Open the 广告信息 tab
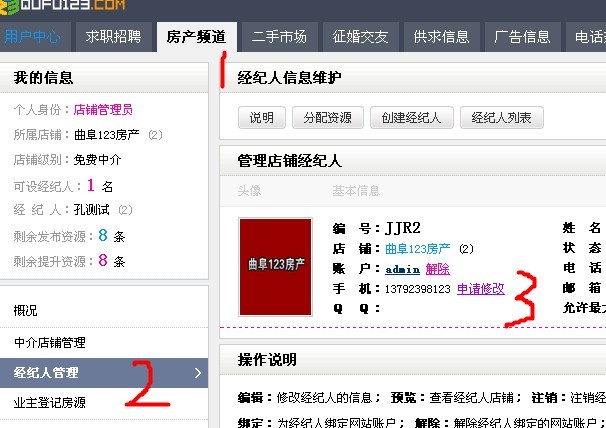Viewport: 606px width, 428px height. click(522, 37)
